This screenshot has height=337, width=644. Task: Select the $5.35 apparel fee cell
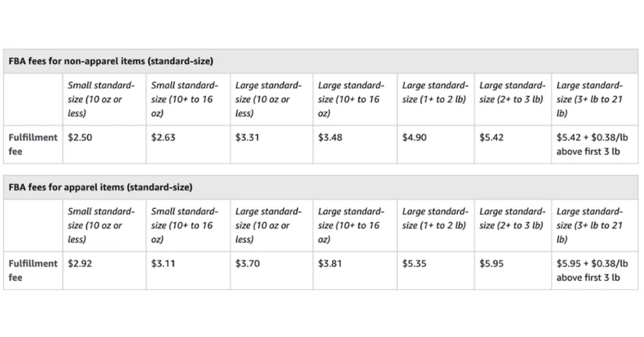click(x=414, y=263)
